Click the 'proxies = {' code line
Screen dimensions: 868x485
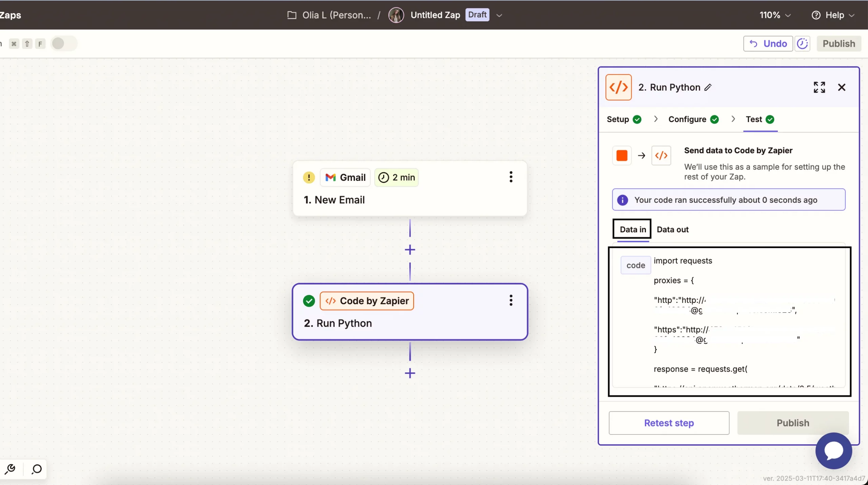(673, 280)
